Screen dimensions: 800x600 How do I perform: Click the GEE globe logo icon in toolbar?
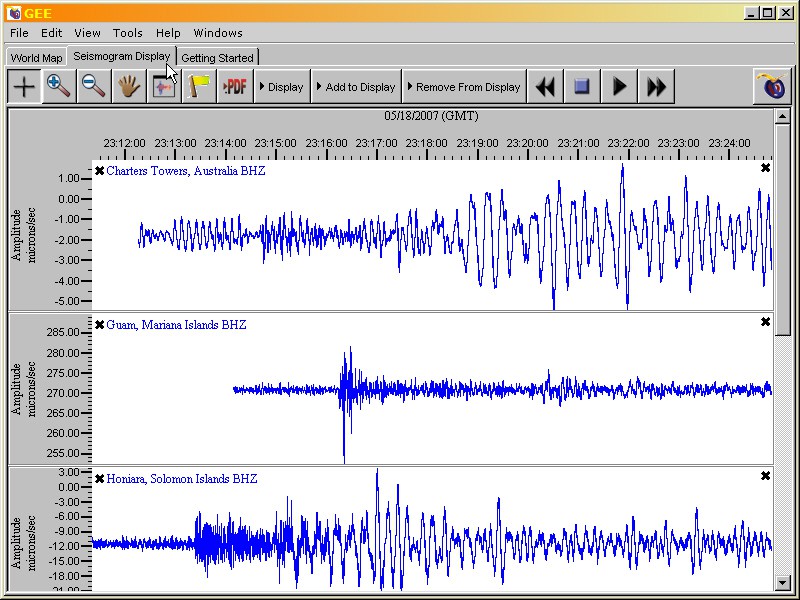coord(772,87)
